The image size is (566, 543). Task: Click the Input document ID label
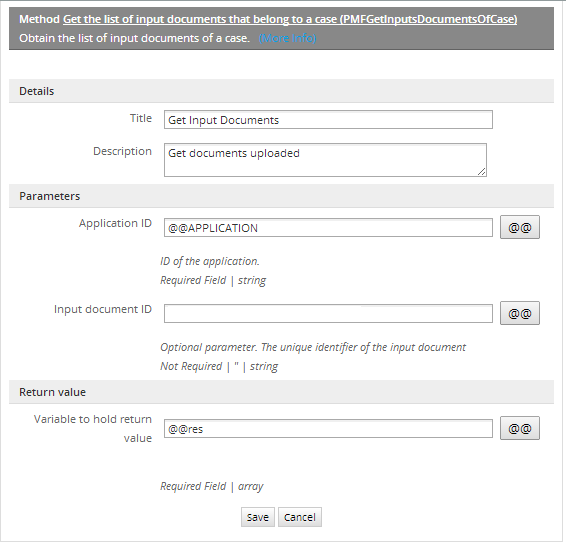pos(103,309)
